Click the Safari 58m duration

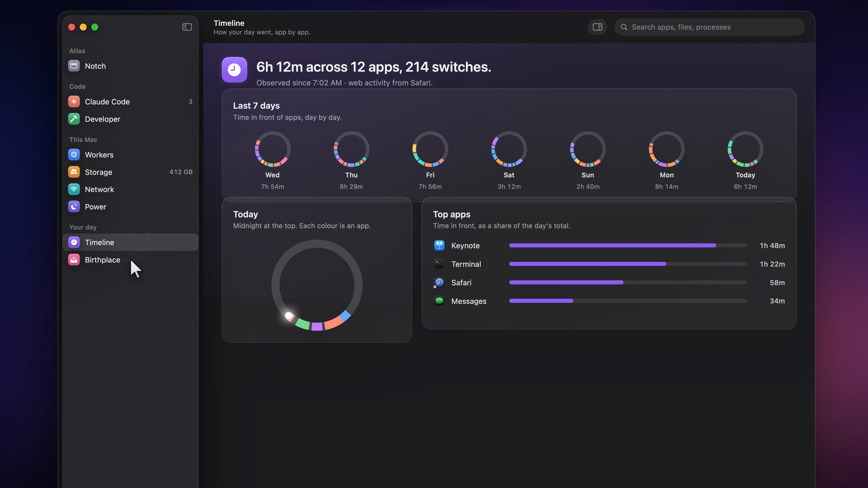tap(777, 282)
